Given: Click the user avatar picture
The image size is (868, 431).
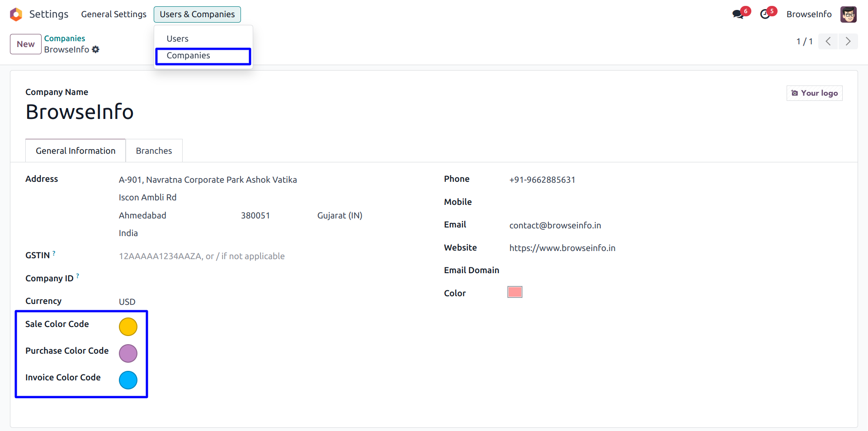Looking at the screenshot, I should point(849,14).
